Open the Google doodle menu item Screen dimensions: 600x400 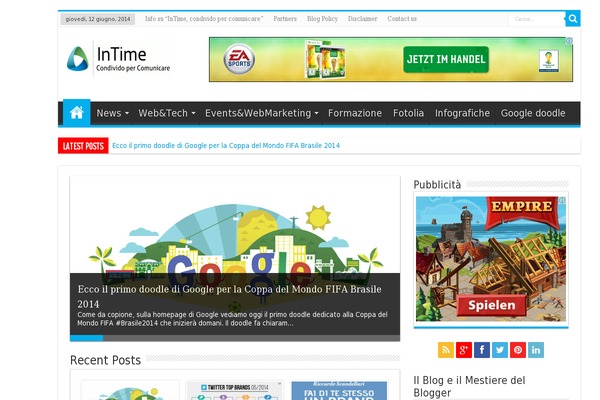[533, 113]
